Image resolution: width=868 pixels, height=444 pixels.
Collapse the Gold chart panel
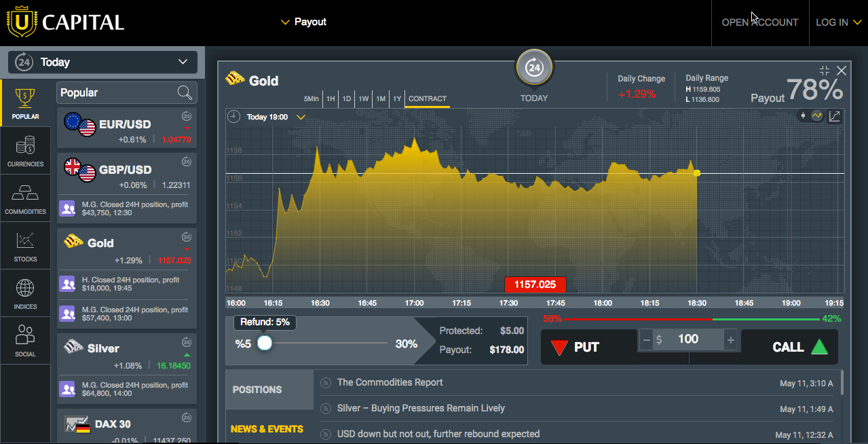click(825, 71)
